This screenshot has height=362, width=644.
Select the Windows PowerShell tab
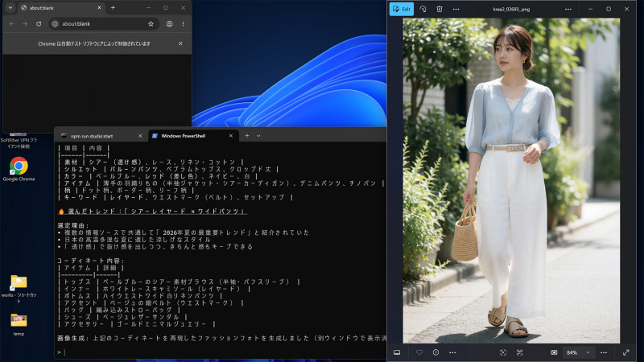coord(192,136)
